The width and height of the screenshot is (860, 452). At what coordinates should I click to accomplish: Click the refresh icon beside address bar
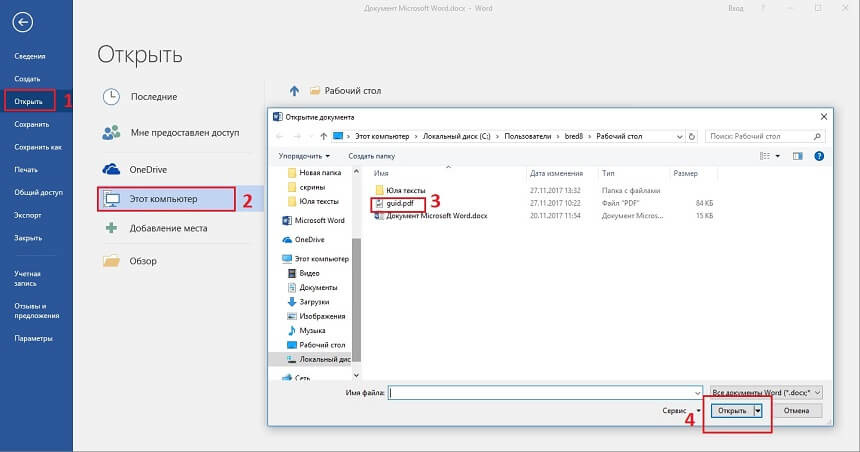click(x=695, y=135)
